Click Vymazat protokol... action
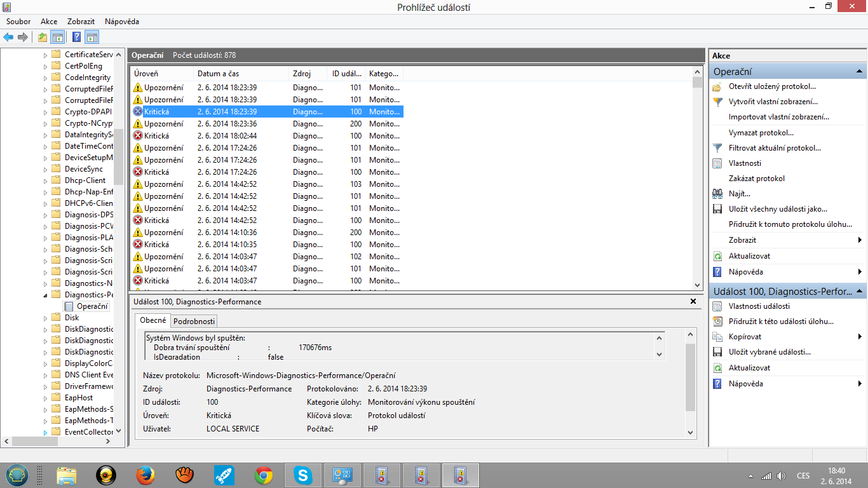Image resolution: width=868 pixels, height=488 pixels. tap(761, 133)
